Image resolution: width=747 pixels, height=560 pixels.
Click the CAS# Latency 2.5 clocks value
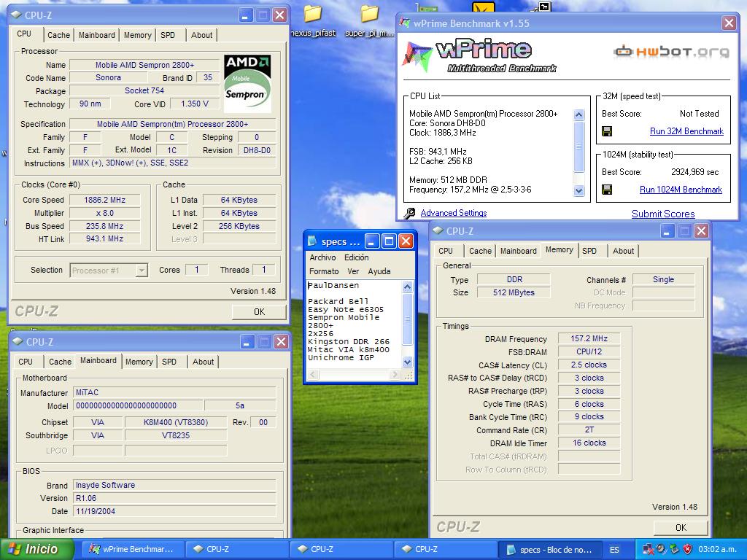[589, 365]
